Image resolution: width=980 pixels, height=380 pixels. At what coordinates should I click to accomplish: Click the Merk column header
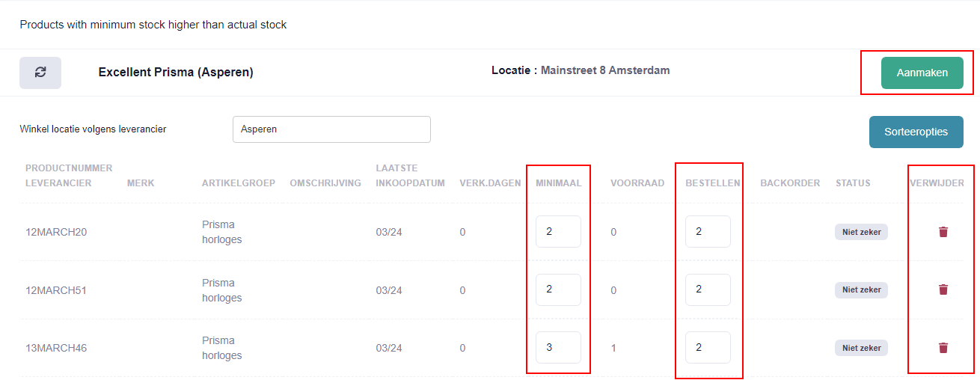pyautogui.click(x=141, y=183)
